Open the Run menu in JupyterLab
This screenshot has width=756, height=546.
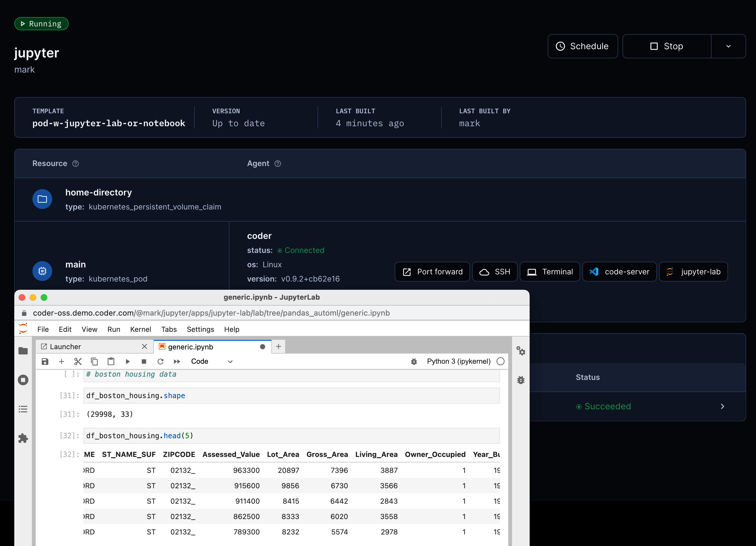point(114,329)
